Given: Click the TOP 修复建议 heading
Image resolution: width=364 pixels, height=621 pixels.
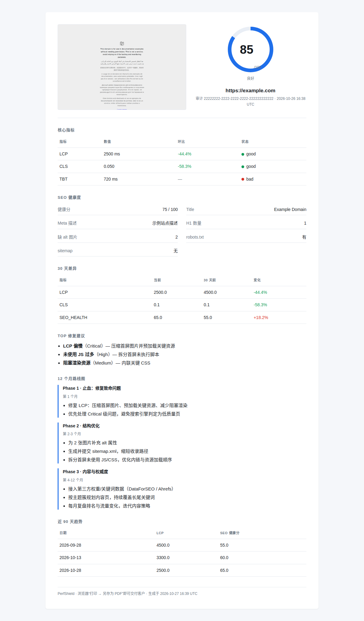Looking at the screenshot, I should coord(71,336).
